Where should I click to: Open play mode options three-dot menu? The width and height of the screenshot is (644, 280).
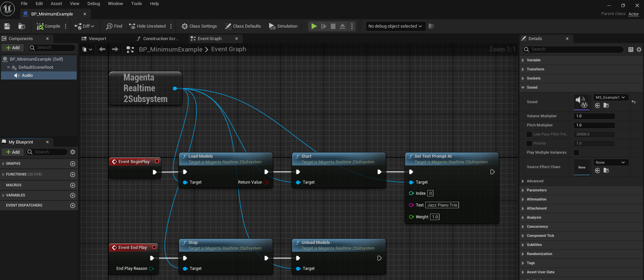pos(352,26)
